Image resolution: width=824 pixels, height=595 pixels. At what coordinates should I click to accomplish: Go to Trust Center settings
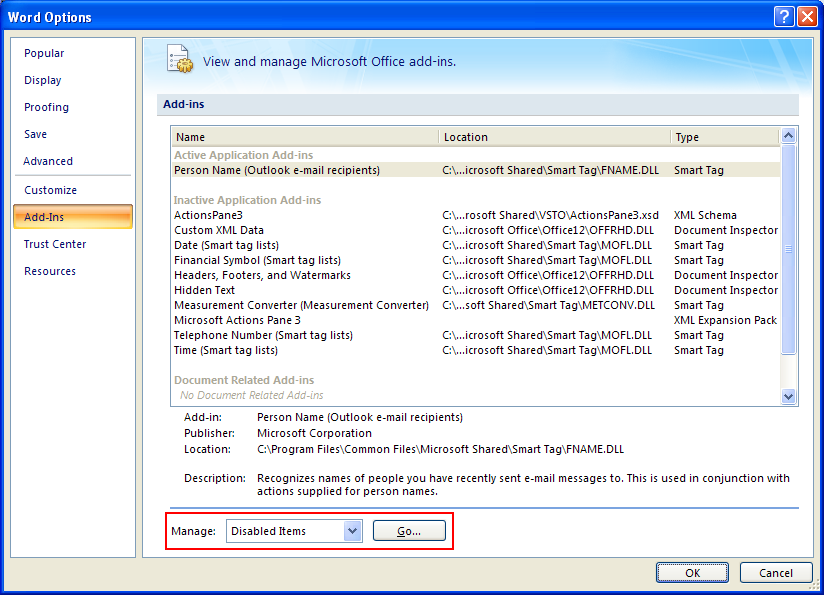pyautogui.click(x=55, y=245)
